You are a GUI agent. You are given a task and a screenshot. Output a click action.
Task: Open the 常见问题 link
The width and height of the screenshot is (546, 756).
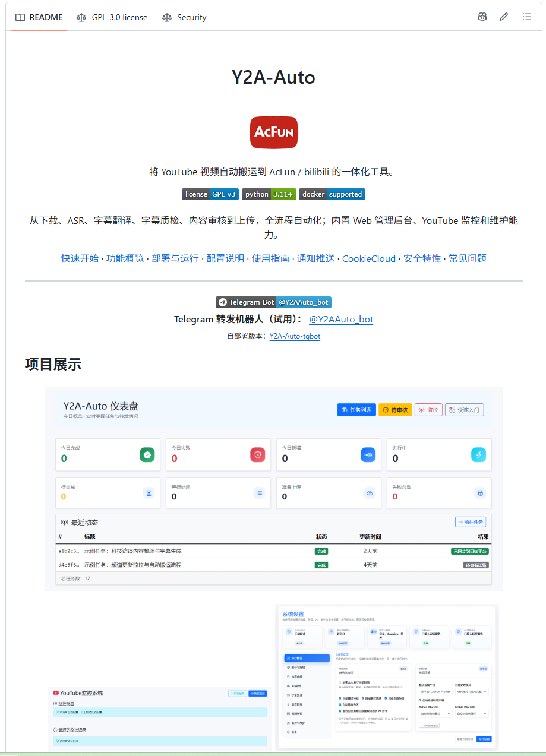(468, 258)
